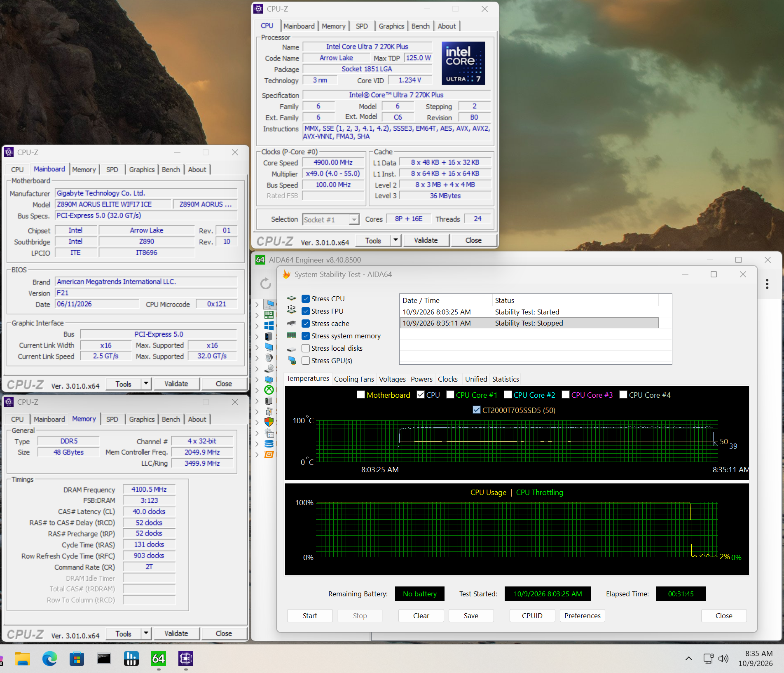Select the speaker Multimedia icon in AIDA64 sidebar
Screen dimensions: 784x673
tap(269, 358)
